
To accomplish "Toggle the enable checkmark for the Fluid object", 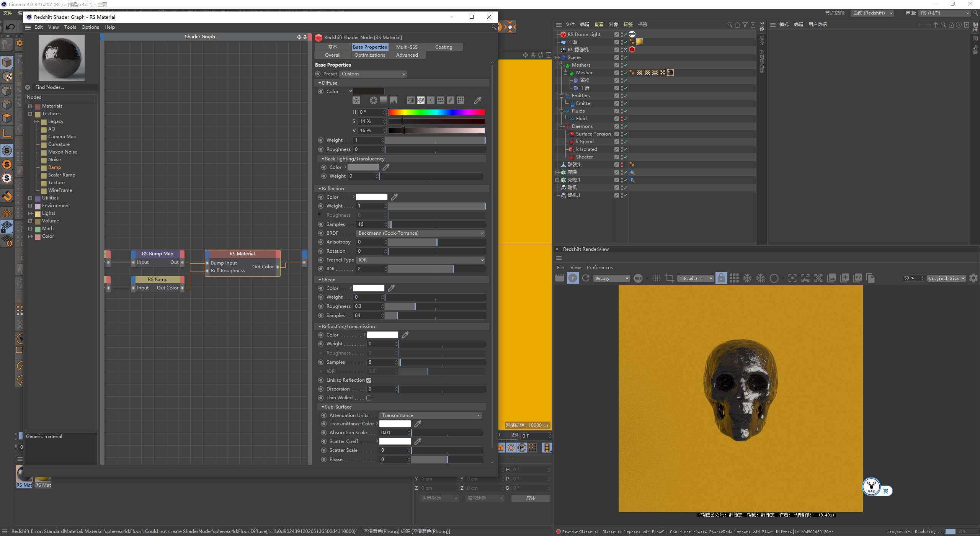I will click(626, 119).
